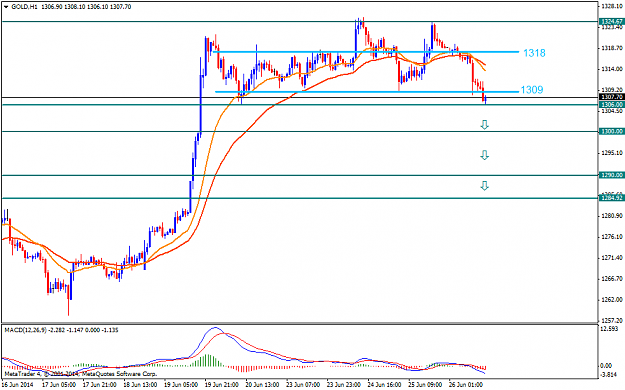
Task: Click the 16 Jun 2014 date label
Action: click(18, 385)
